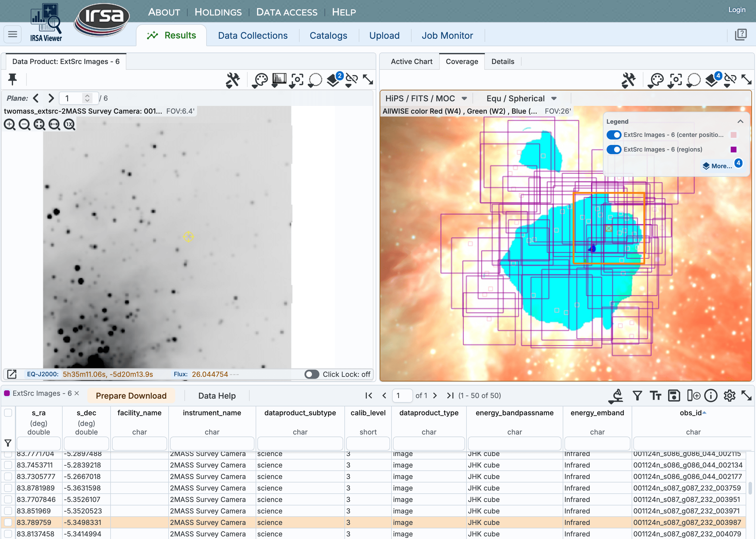Image resolution: width=756 pixels, height=539 pixels.
Task: Show table info icon
Action: click(711, 395)
